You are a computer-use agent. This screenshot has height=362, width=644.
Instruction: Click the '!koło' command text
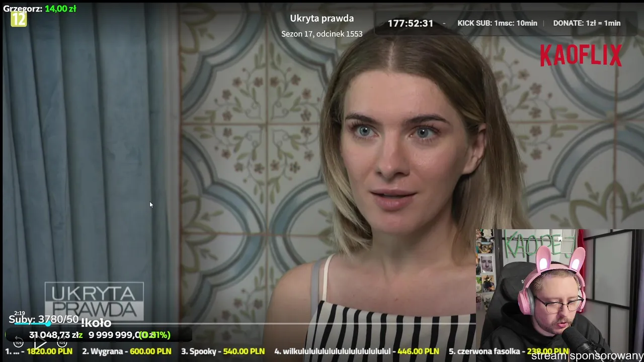96,323
